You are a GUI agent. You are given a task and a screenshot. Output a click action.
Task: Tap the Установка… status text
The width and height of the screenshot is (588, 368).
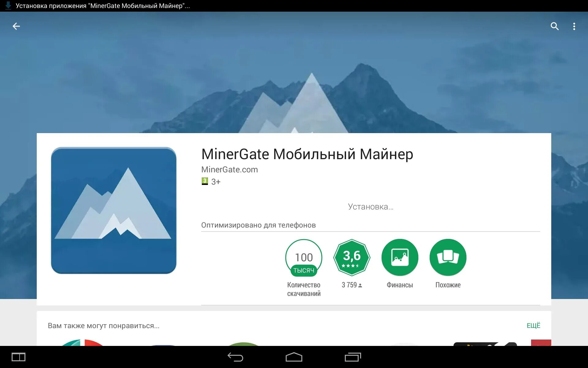[x=371, y=207]
